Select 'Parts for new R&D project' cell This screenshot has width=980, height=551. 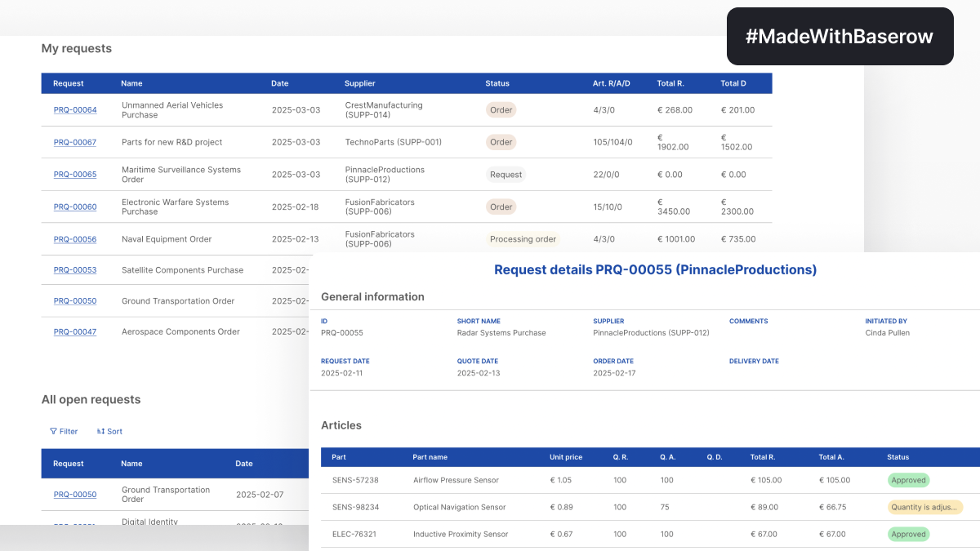[x=172, y=142]
